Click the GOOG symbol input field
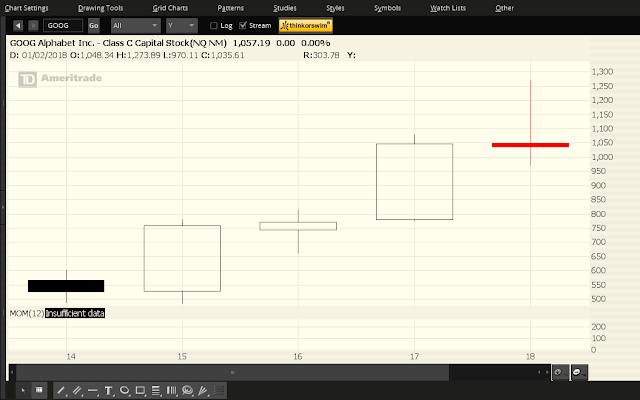The height and width of the screenshot is (400, 640). coord(63,26)
